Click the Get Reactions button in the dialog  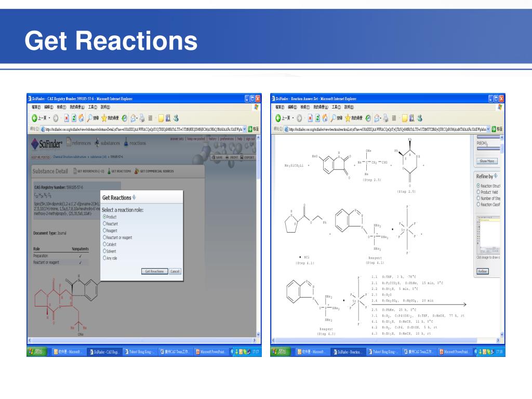pyautogui.click(x=154, y=271)
